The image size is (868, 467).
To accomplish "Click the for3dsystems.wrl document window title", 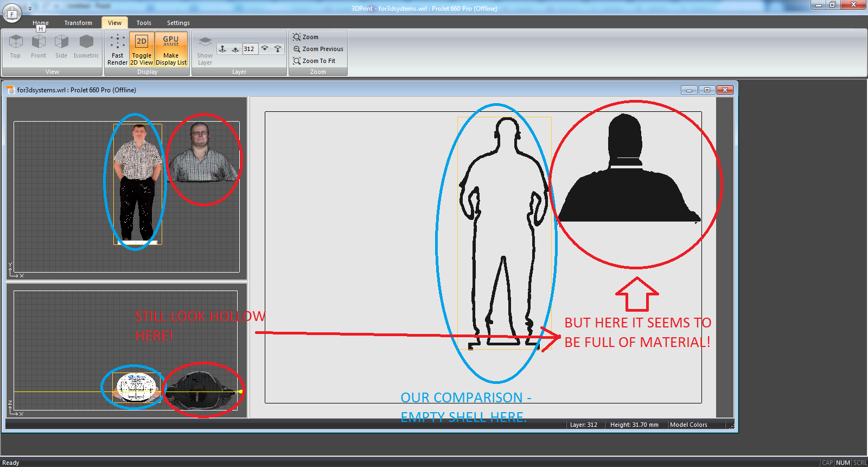I will 76,90.
